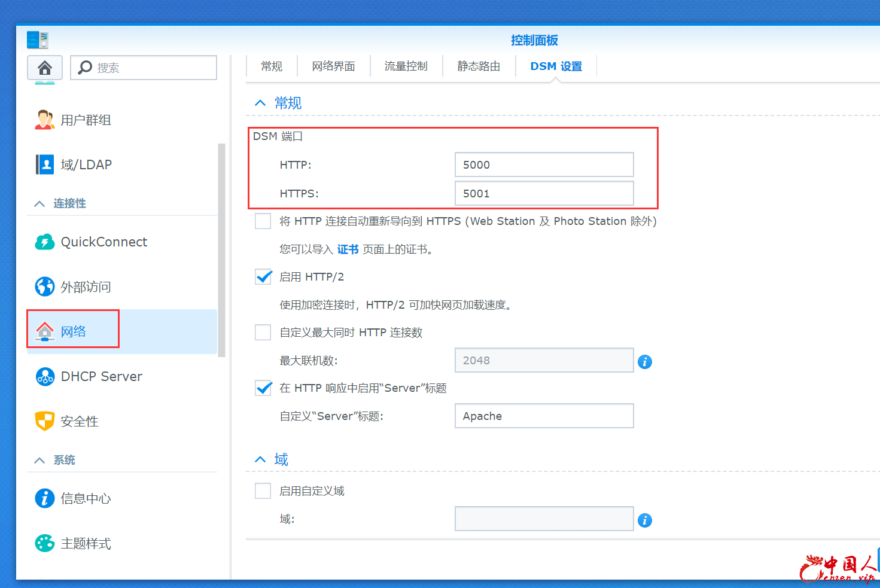Viewport: 880px width, 588px height.
Task: Select DHCP Server icon in sidebar
Action: coord(45,376)
